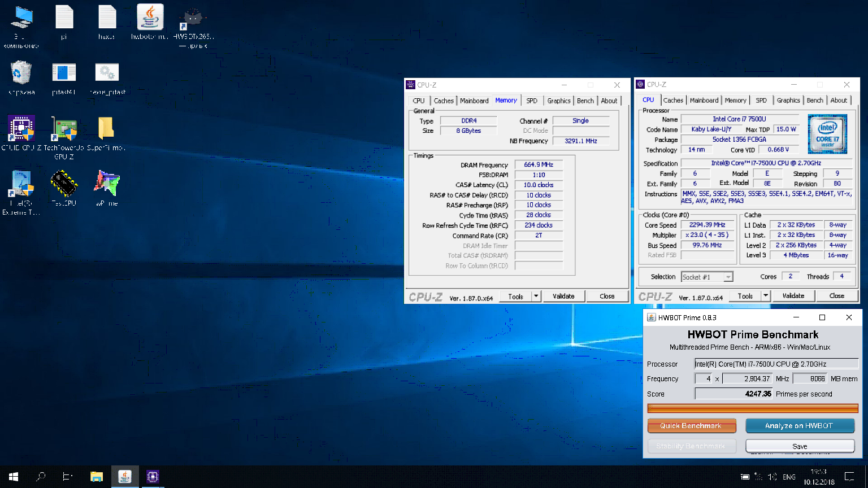Switch to the Java app on taskbar
868x488 pixels.
125,477
